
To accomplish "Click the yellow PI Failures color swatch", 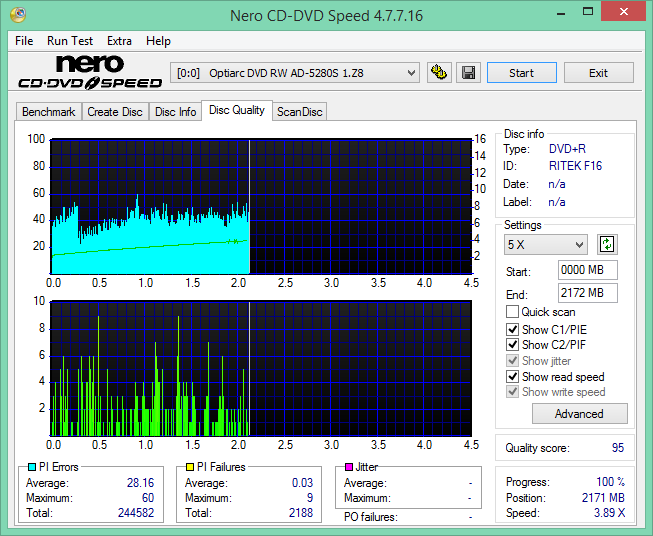I will pyautogui.click(x=190, y=467).
